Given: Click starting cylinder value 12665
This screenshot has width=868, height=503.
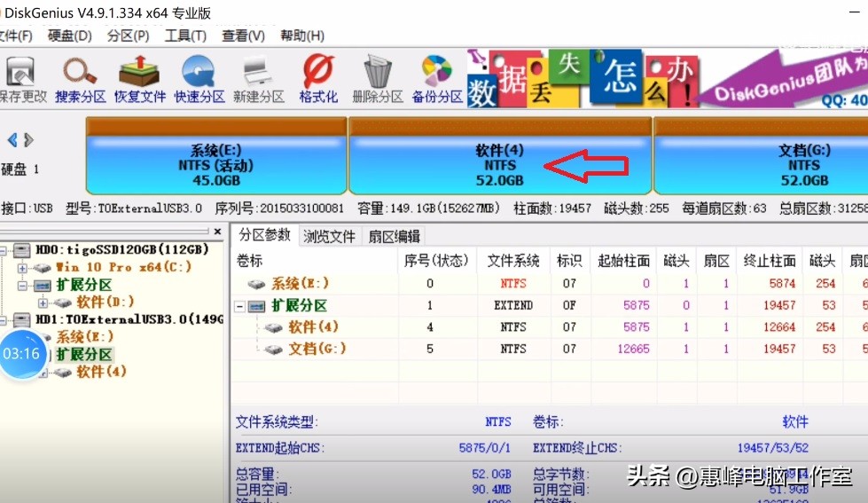Looking at the screenshot, I should 633,349.
